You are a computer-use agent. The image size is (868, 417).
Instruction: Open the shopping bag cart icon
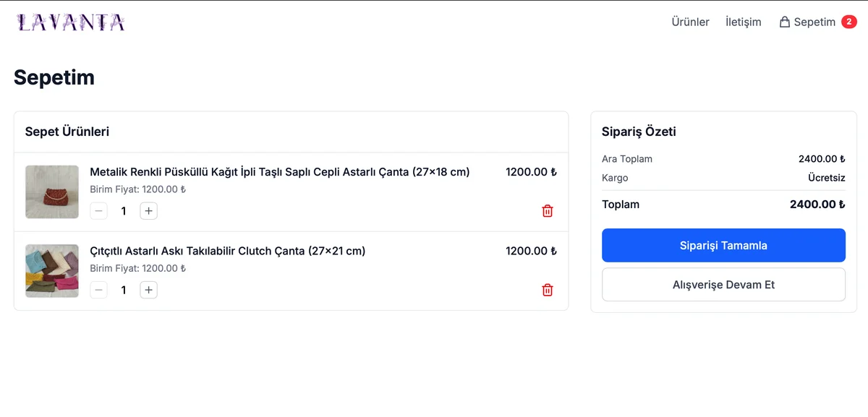(x=784, y=22)
